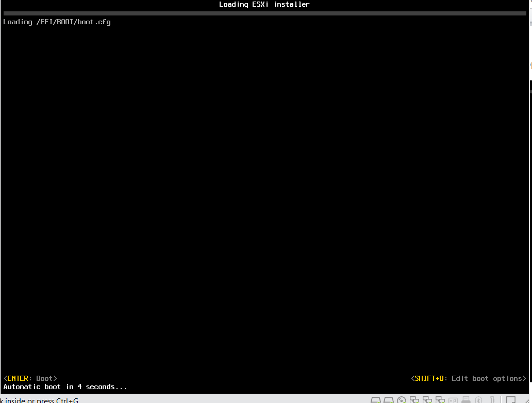Click the Loading ESXi installer title

point(264,5)
